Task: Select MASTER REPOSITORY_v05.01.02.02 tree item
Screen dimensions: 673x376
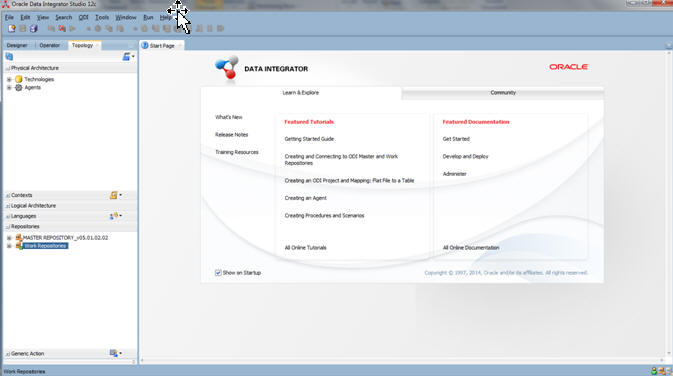Action: click(65, 237)
